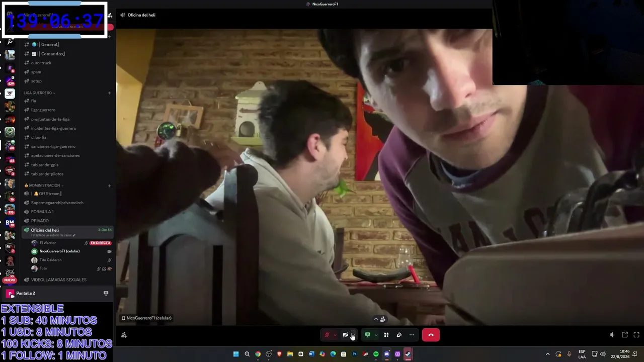Toggle the microphone mute button

point(327,335)
